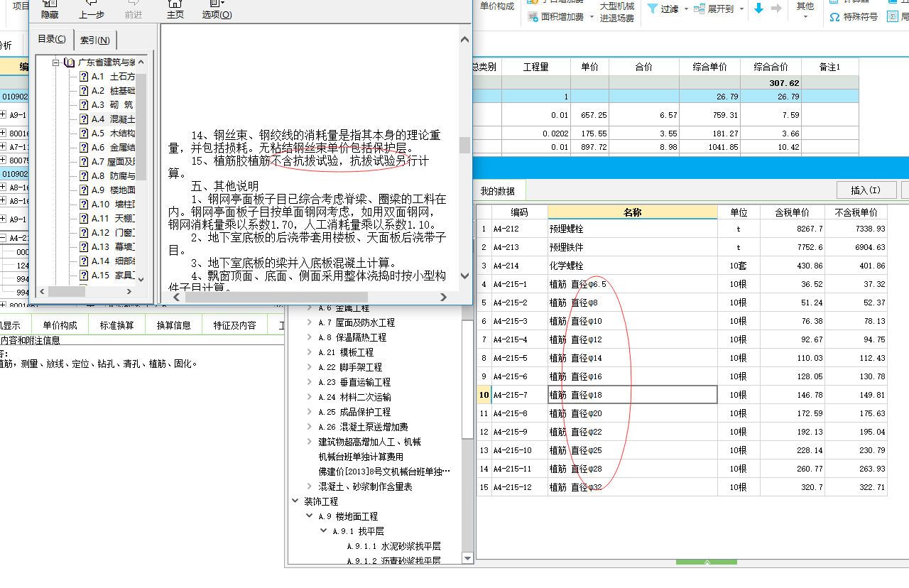Click the 展开到 expand-to icon
The image size is (909, 588).
(x=699, y=9)
